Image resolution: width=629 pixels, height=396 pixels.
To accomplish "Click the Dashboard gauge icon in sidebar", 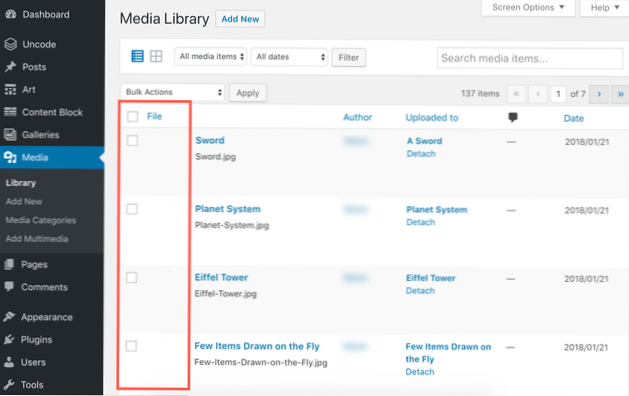I will 11,14.
